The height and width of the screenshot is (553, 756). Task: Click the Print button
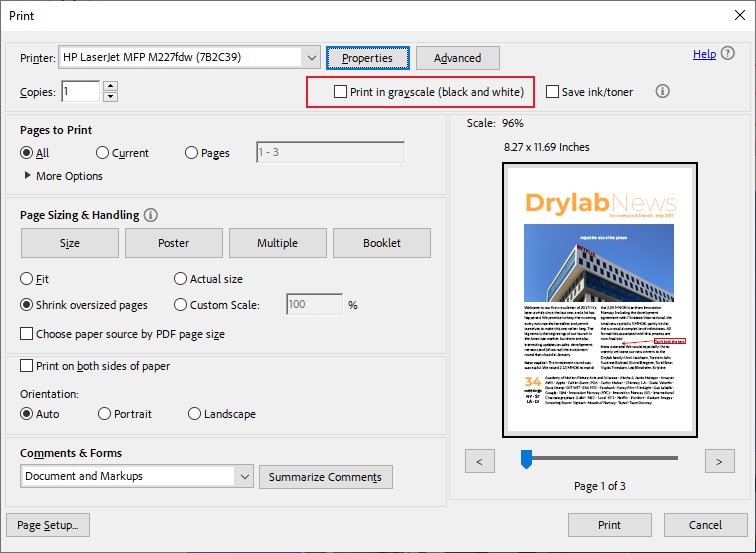[x=609, y=525]
